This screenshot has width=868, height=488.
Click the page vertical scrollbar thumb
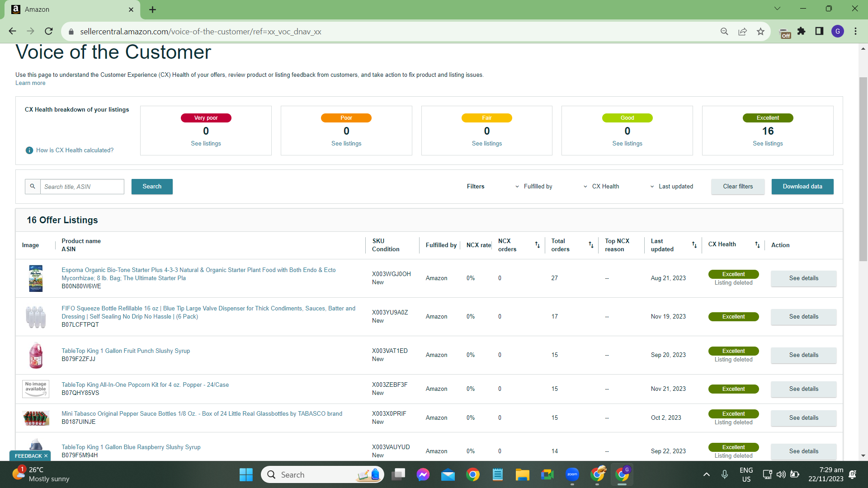[x=863, y=169]
